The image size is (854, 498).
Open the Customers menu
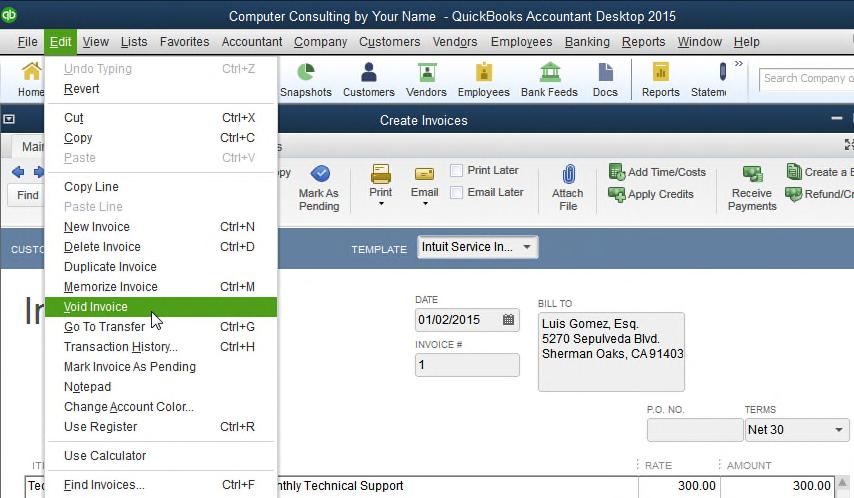(x=389, y=42)
